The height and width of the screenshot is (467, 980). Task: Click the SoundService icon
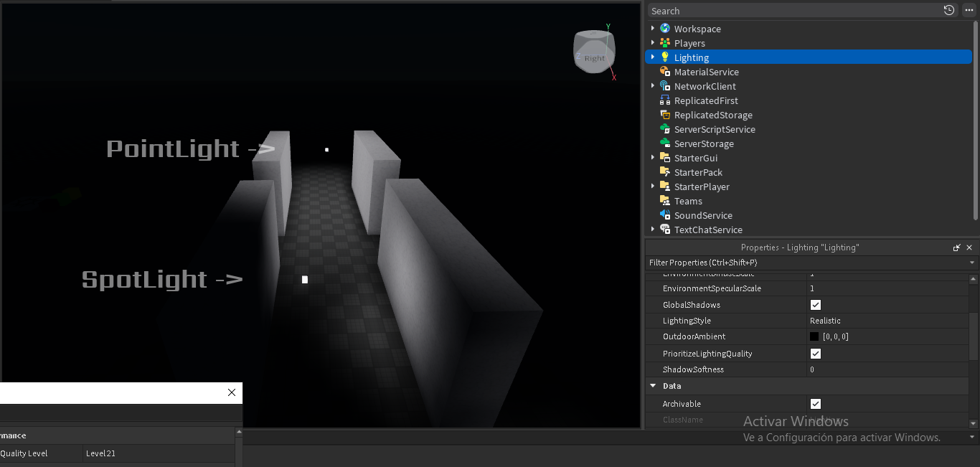pos(665,215)
